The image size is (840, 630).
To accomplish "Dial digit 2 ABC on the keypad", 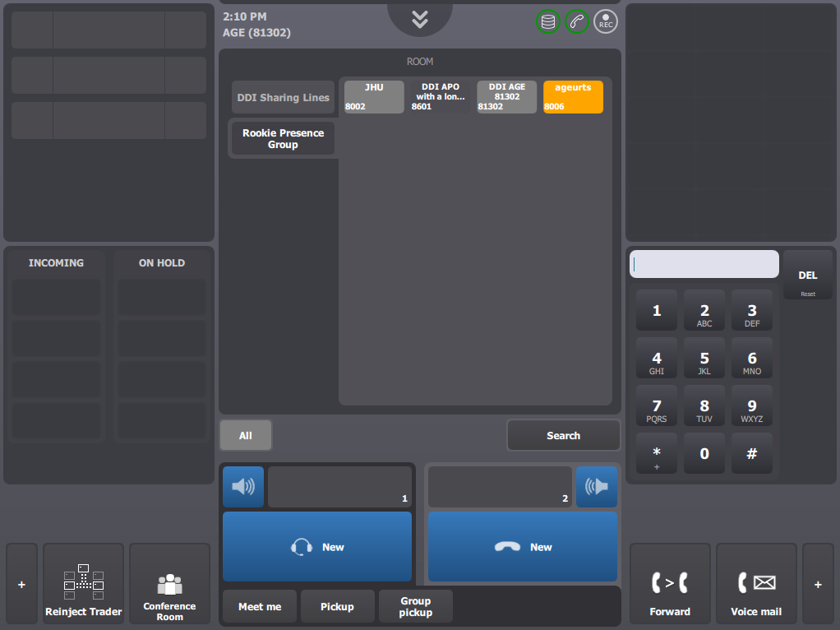I will tap(704, 310).
